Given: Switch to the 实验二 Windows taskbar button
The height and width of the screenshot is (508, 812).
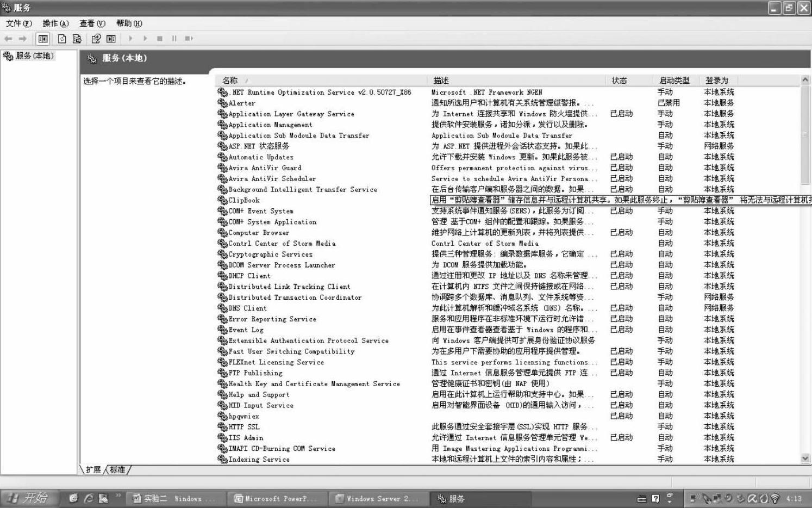Looking at the screenshot, I should click(177, 499).
